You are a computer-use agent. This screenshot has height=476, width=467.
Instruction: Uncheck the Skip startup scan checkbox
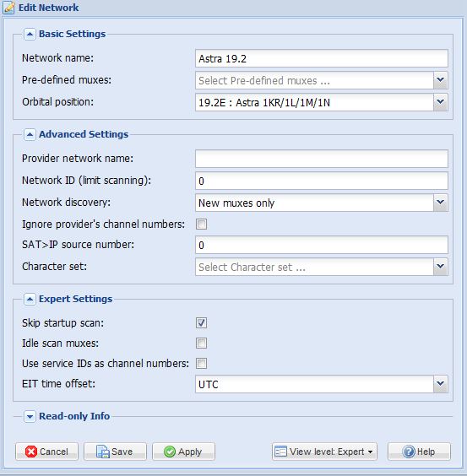(202, 322)
